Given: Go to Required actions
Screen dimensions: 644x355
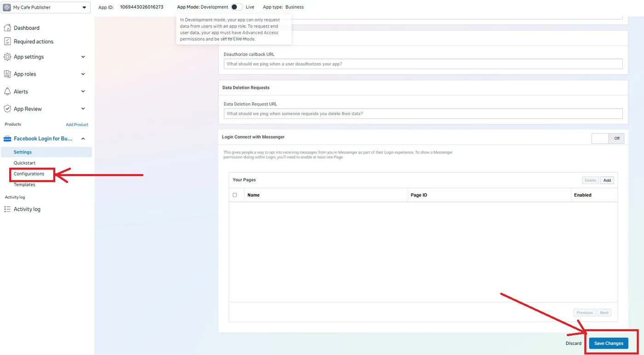Looking at the screenshot, I should (34, 41).
